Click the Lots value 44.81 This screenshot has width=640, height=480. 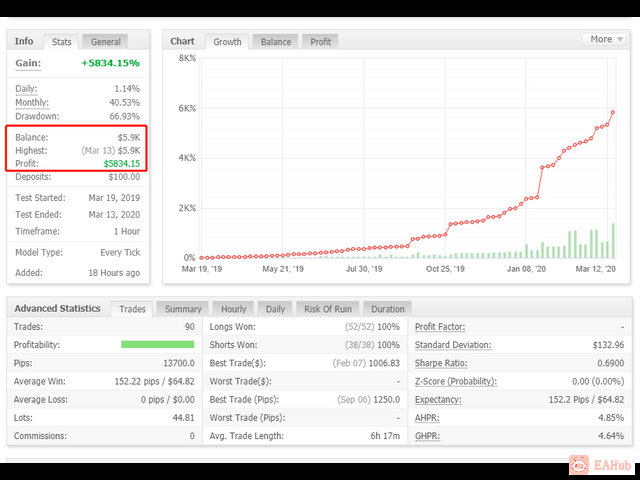point(184,418)
